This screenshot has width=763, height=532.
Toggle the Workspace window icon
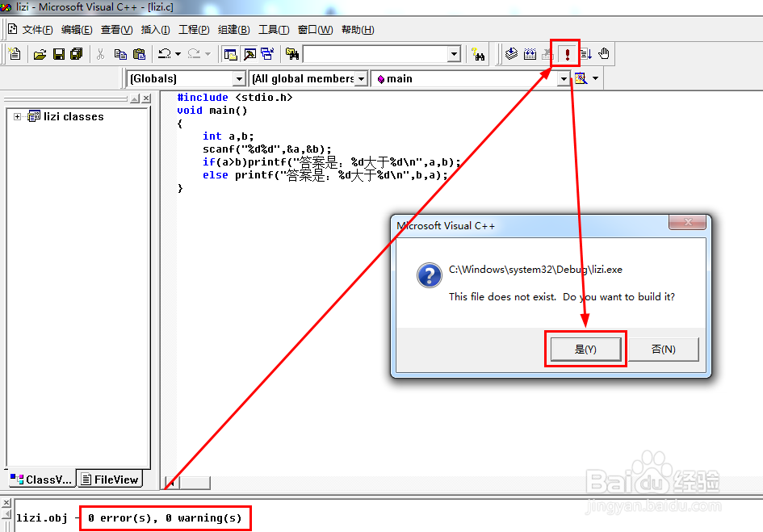[230, 54]
